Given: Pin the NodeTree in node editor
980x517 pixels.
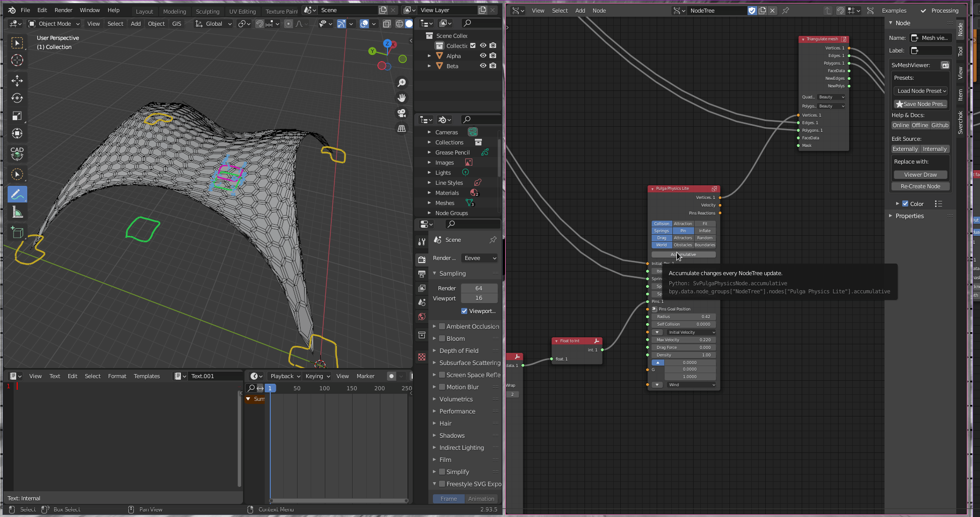Looking at the screenshot, I should 786,11.
